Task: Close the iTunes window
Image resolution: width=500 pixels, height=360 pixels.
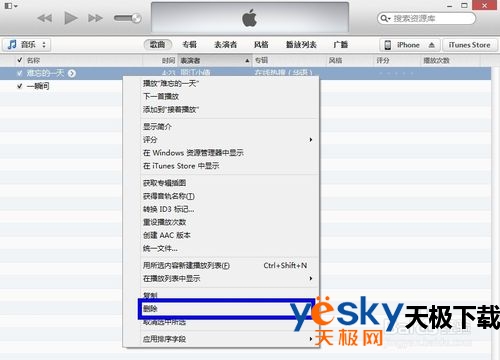Action: tap(484, 5)
